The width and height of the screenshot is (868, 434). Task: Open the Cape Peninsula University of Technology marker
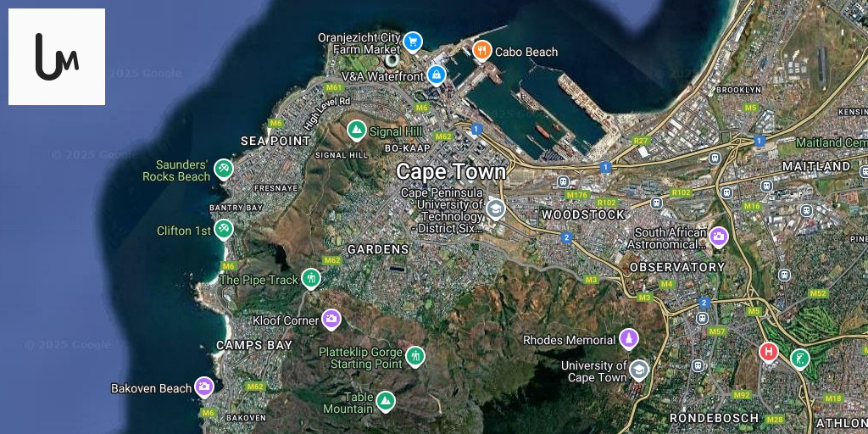pos(495,209)
